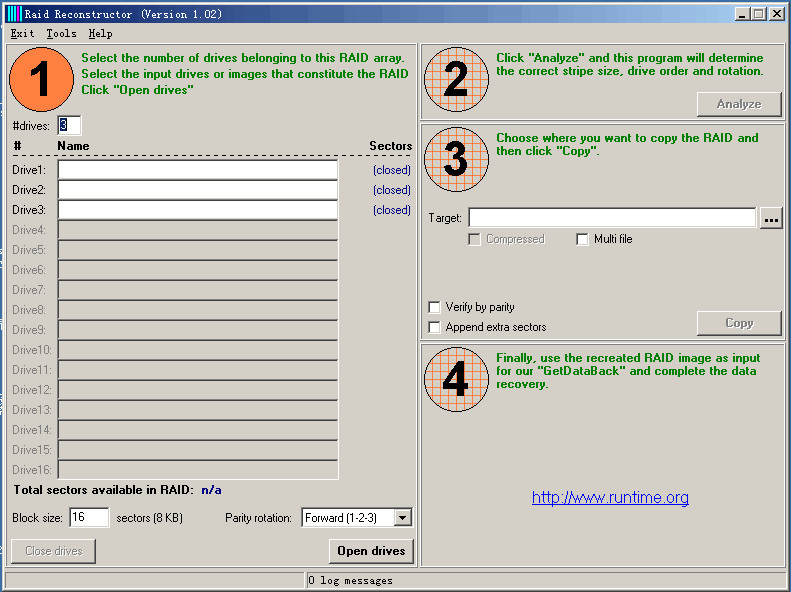Click the step 3 grid circle icon
The width and height of the screenshot is (791, 592).
tap(457, 159)
